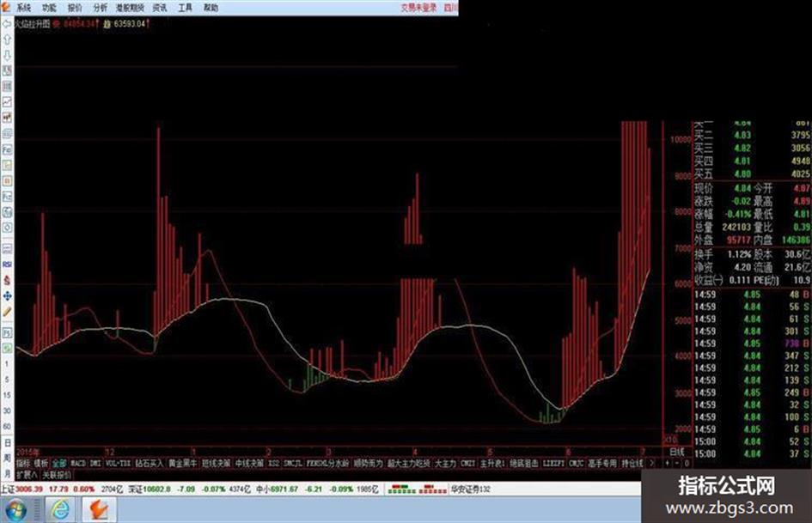Switch to the 黄金黑牛 indicator tab
This screenshot has width=812, height=523.
coord(183,463)
